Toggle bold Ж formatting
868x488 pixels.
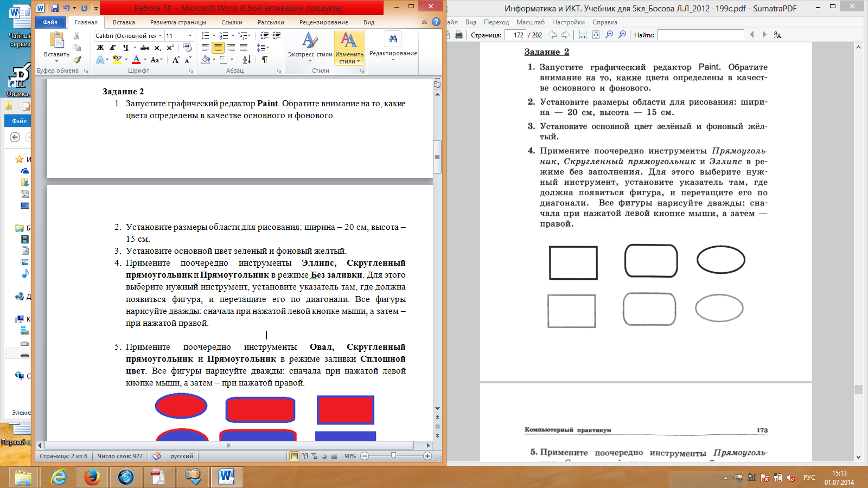coord(100,48)
